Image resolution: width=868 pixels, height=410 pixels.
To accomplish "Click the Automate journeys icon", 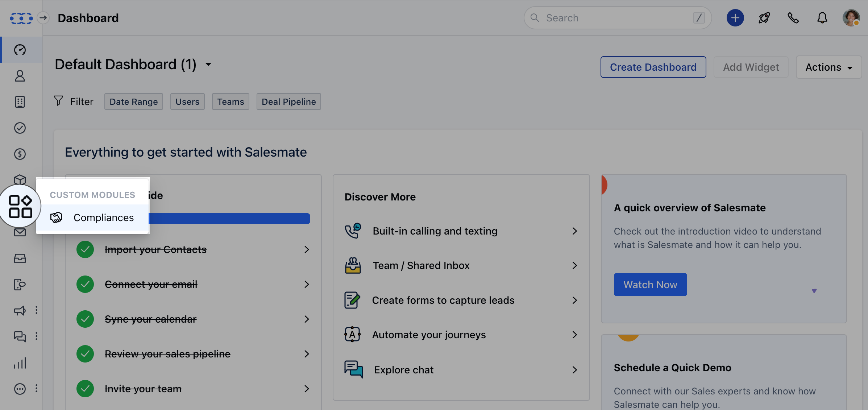I will [352, 334].
